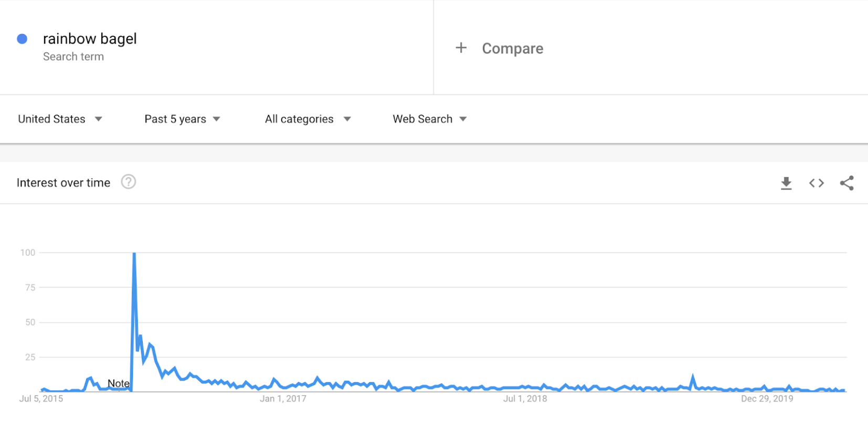
Task: Open the Web Search type dropdown
Action: tap(429, 119)
